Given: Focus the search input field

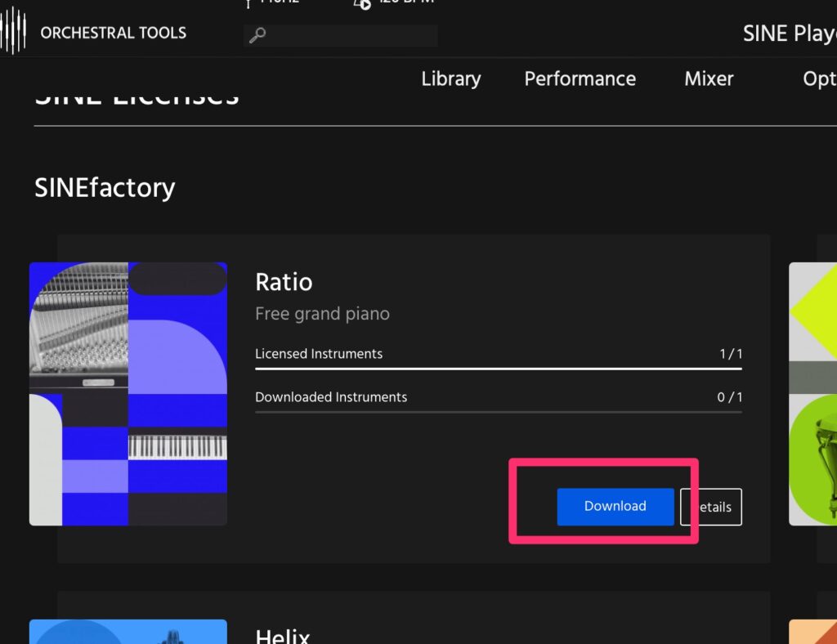Looking at the screenshot, I should pyautogui.click(x=351, y=35).
